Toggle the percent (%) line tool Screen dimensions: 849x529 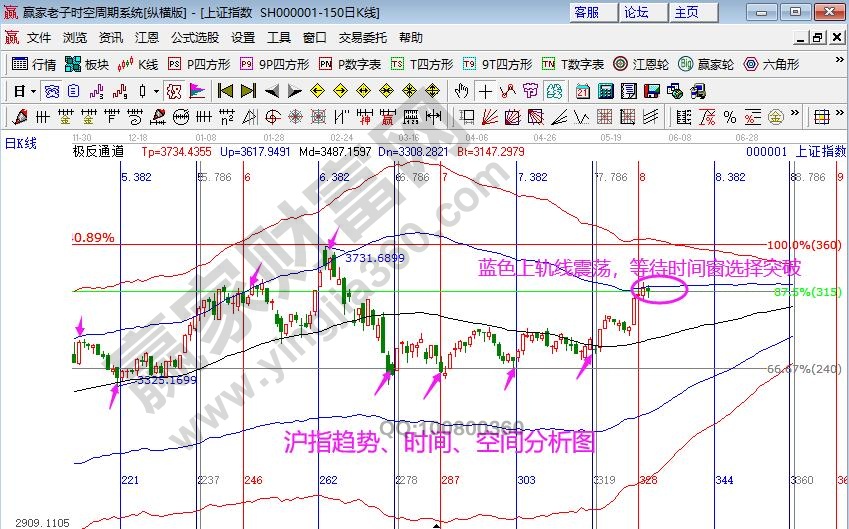(730, 117)
